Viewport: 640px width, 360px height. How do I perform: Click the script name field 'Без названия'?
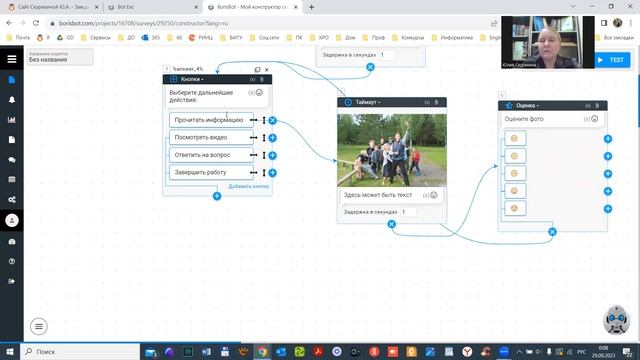click(60, 57)
